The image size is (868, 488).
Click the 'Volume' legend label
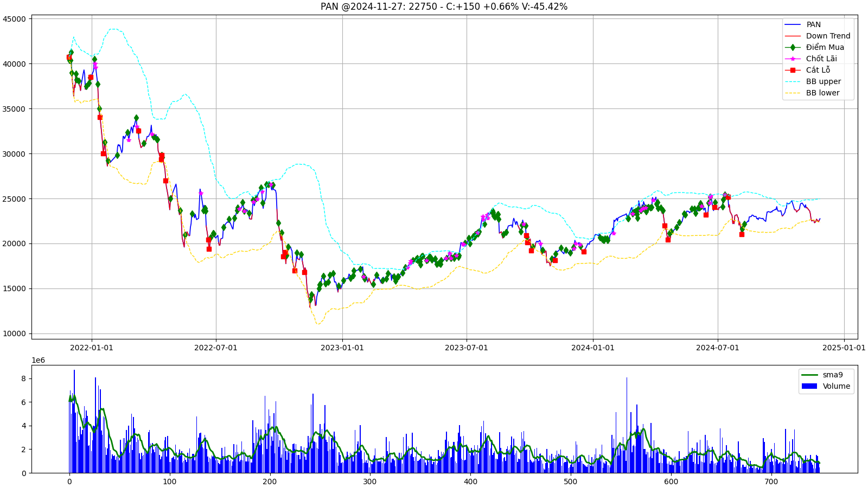point(837,387)
